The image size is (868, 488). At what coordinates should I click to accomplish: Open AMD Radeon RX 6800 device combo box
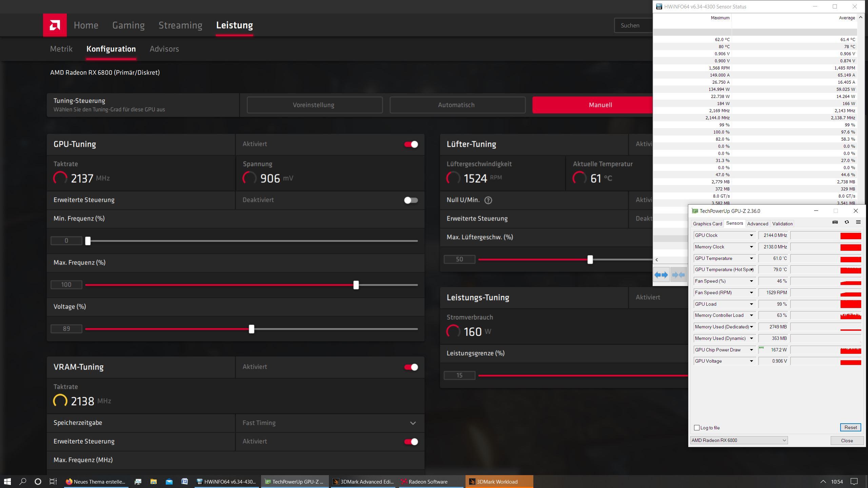point(739,440)
